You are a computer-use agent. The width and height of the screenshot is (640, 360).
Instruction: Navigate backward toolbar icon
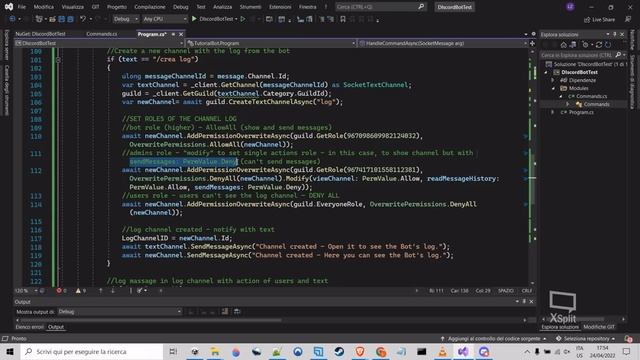[12, 19]
